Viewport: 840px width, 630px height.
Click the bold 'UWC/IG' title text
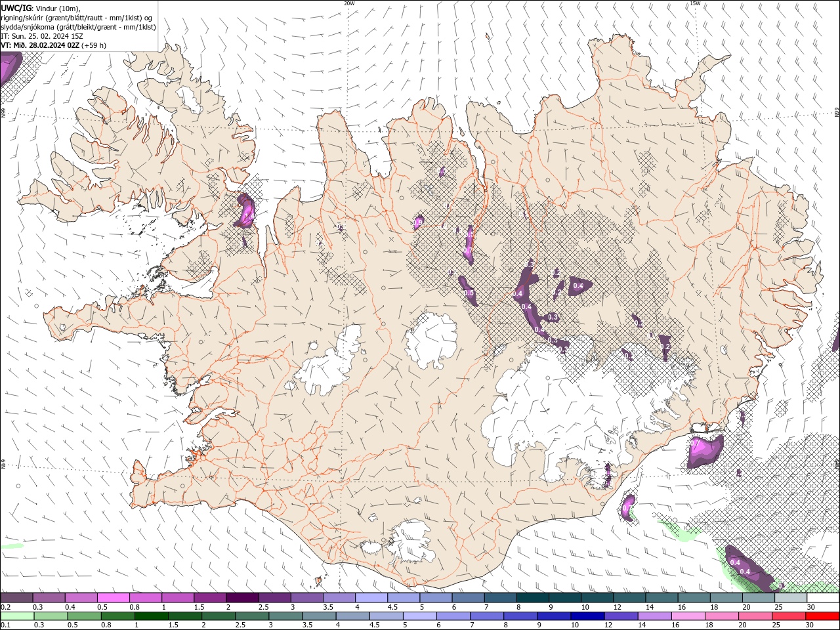pyautogui.click(x=16, y=8)
